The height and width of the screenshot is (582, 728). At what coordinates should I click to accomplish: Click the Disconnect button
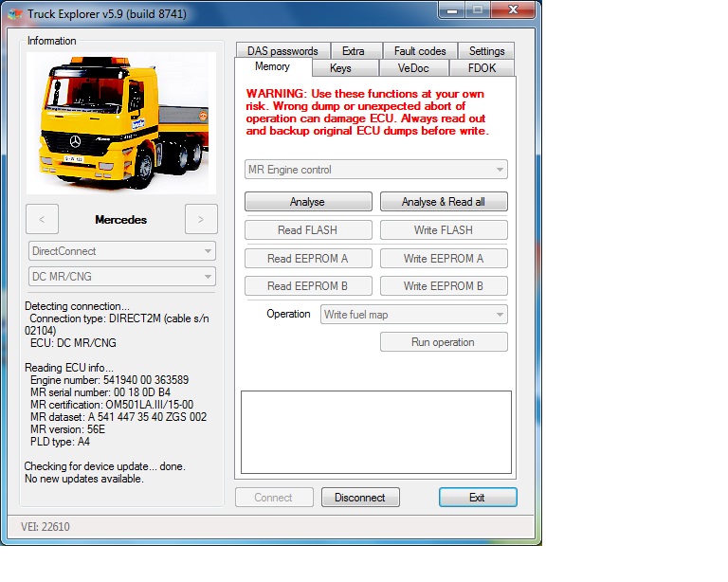coord(360,497)
